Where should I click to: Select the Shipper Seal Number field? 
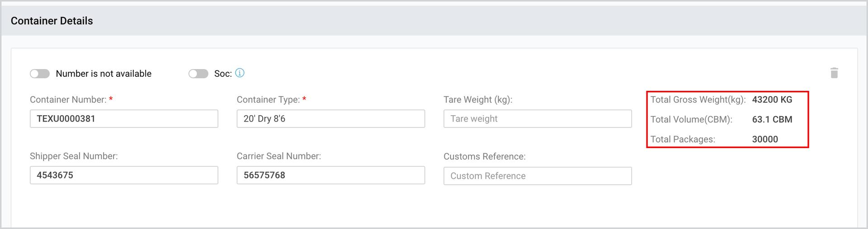(x=124, y=175)
